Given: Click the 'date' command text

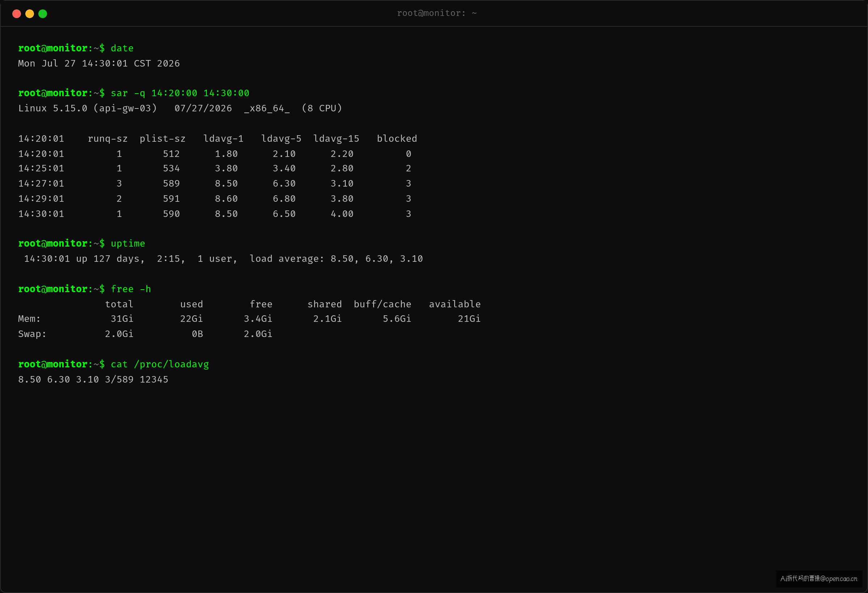Looking at the screenshot, I should coord(122,48).
